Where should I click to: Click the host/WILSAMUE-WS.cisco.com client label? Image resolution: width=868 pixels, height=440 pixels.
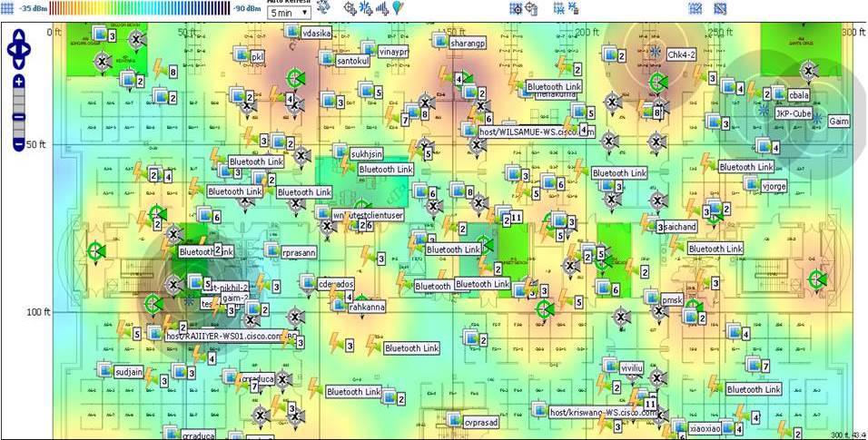(x=537, y=132)
